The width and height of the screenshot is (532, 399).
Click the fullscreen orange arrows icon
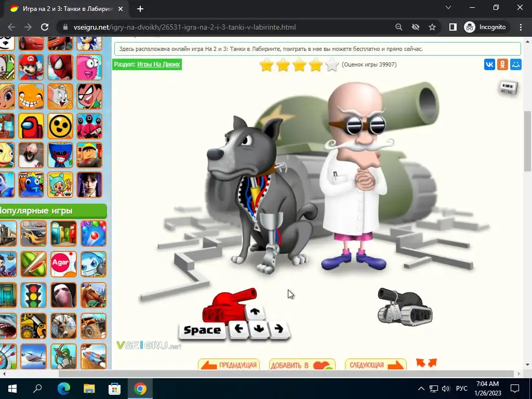click(427, 363)
